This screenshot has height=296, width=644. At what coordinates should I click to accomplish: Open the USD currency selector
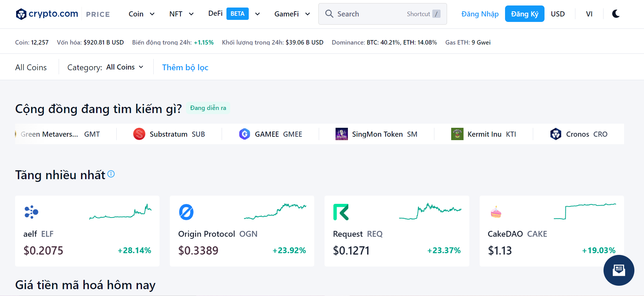tap(558, 14)
